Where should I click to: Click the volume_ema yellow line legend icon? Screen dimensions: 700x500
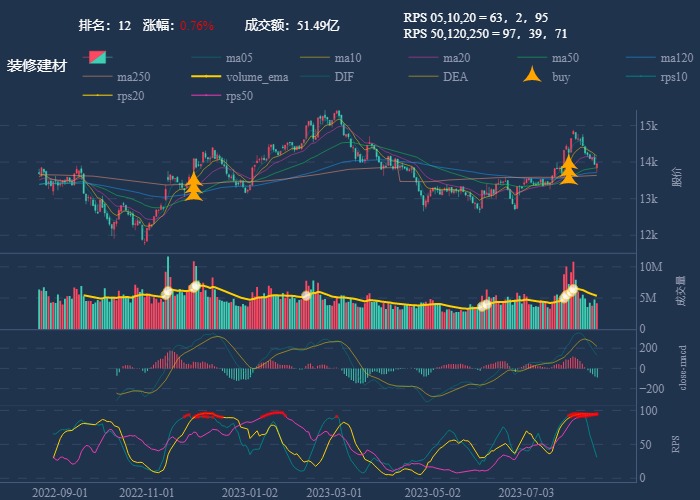(206, 77)
